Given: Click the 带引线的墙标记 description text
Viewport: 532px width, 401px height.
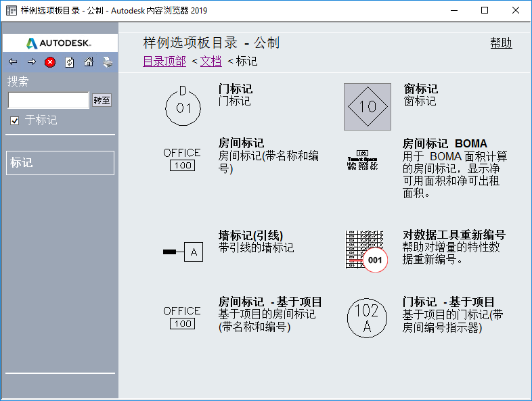Looking at the screenshot, I should (x=256, y=247).
